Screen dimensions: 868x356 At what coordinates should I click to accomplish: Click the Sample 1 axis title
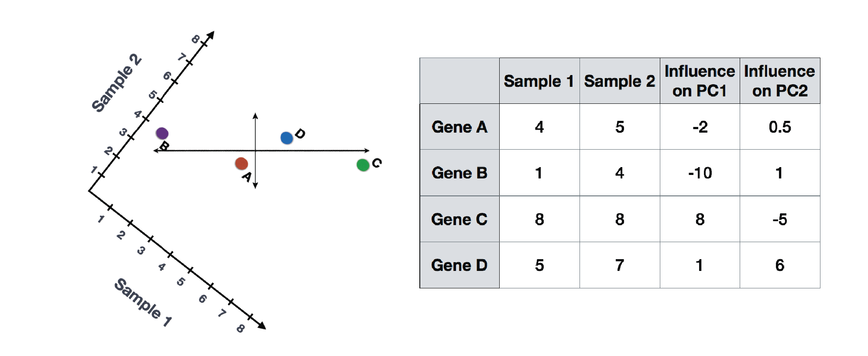pos(143,302)
